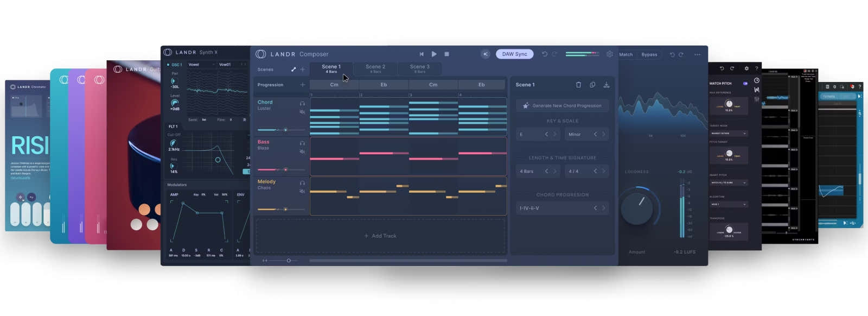
Task: Click the sparkle AI icon beside DAW Sync
Action: pyautogui.click(x=486, y=54)
